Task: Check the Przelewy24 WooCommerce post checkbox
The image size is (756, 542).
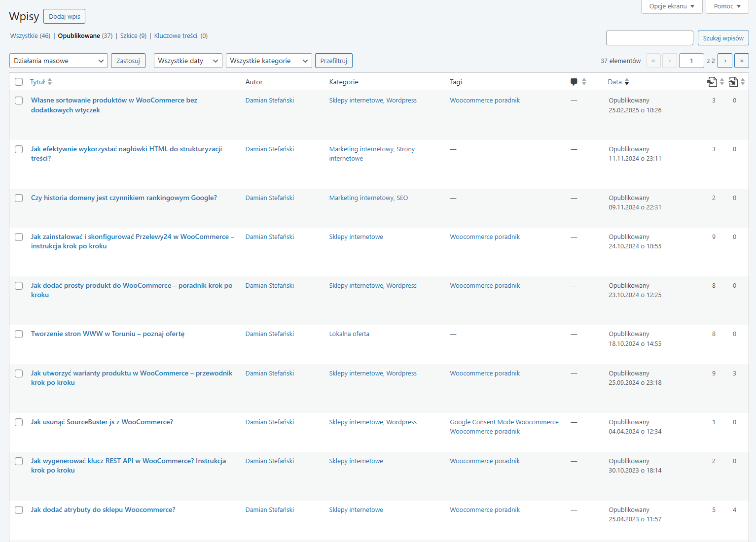Action: tap(19, 237)
